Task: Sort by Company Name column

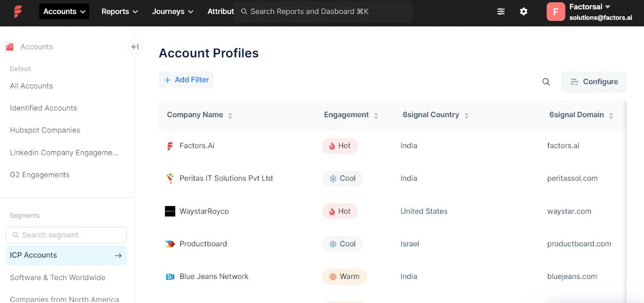Action: pos(230,115)
